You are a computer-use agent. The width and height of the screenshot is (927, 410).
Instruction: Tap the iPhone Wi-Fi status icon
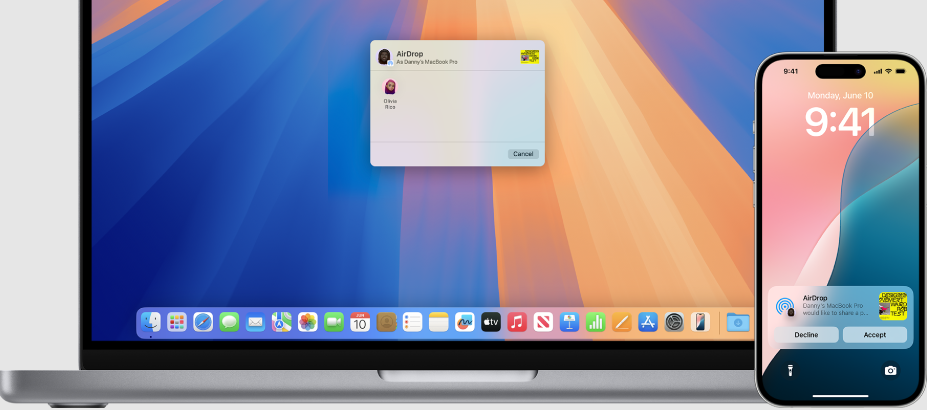pyautogui.click(x=889, y=71)
